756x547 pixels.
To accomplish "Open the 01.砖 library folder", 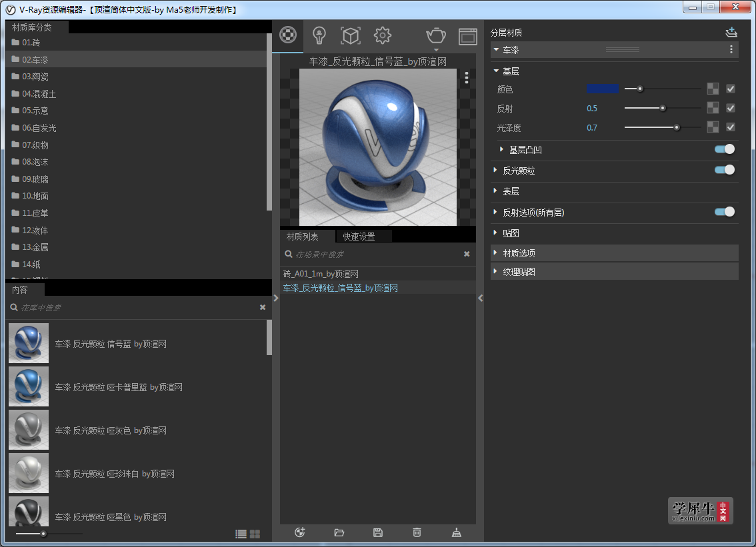I will pos(135,43).
